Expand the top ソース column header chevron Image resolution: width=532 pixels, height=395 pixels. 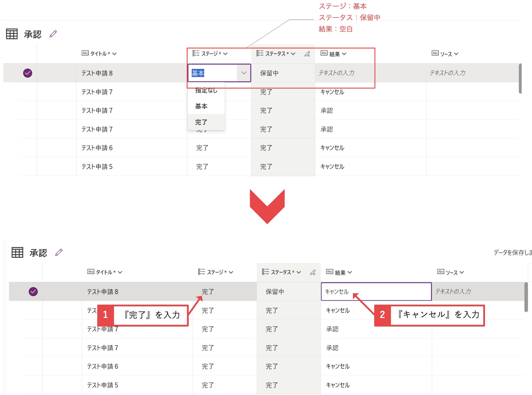(456, 54)
